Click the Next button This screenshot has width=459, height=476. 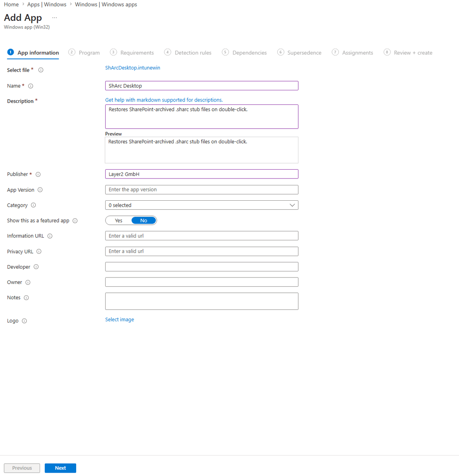click(60, 468)
